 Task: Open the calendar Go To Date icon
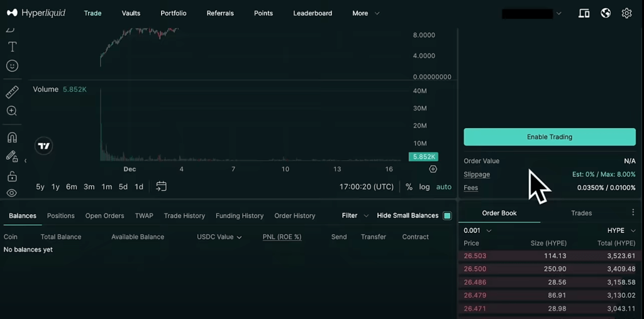pos(161,187)
